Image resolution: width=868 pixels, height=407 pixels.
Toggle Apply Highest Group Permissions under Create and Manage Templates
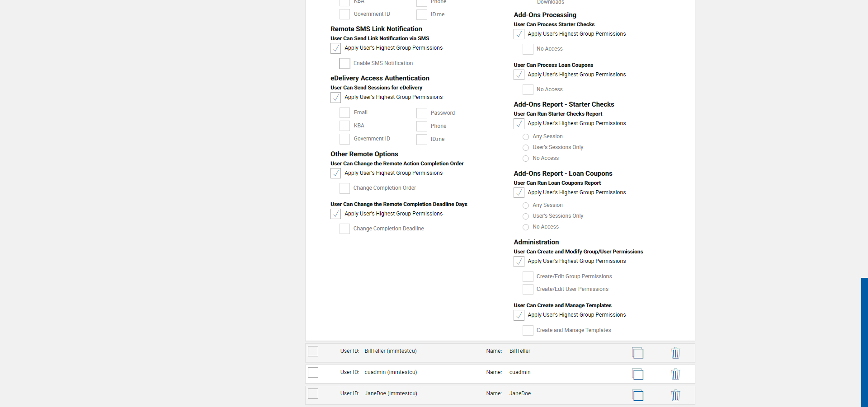click(519, 315)
